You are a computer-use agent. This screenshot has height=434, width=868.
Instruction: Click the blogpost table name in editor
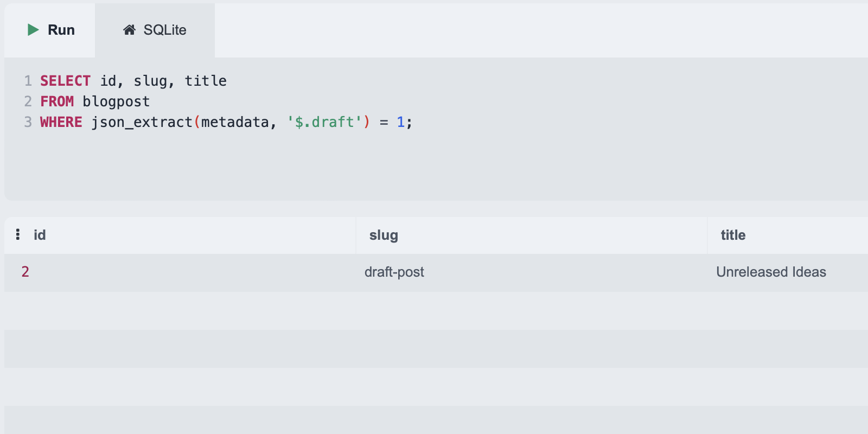116,101
